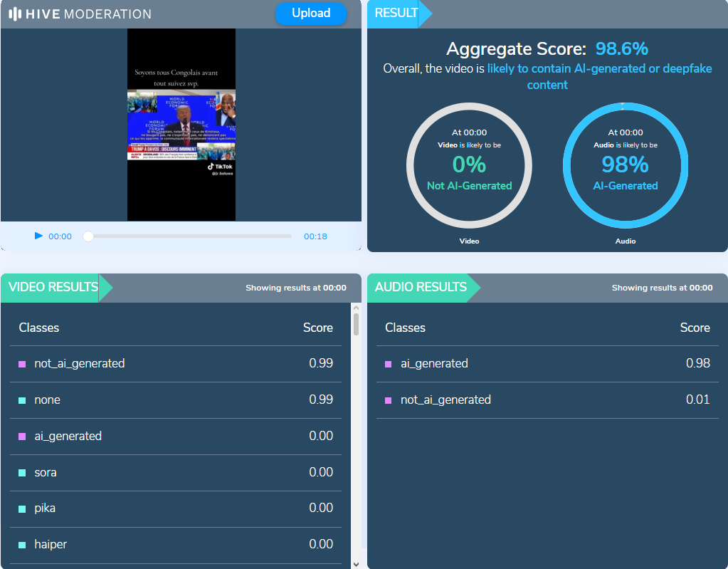
Task: Click the video preview thumbnail
Action: coord(181,125)
